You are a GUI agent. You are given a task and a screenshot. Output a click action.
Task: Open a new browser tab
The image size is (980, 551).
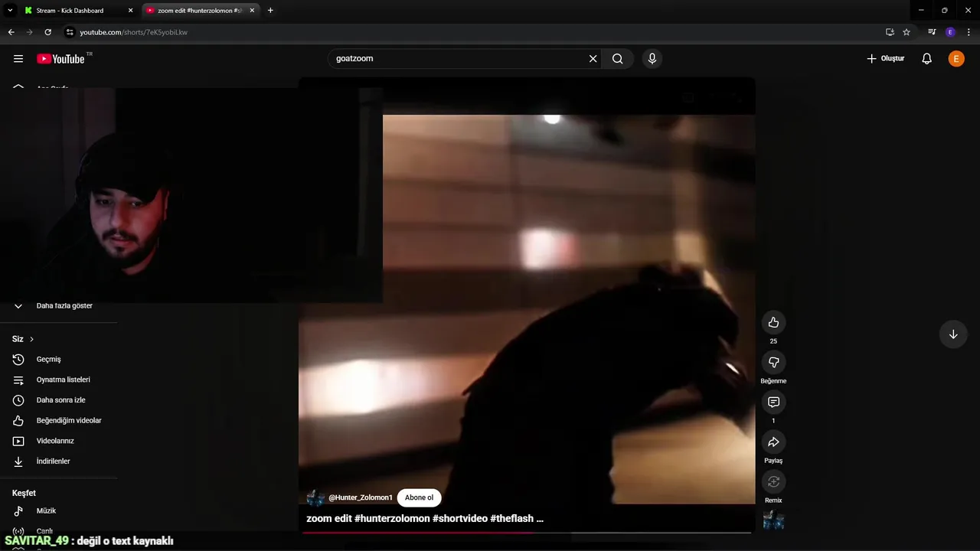270,11
